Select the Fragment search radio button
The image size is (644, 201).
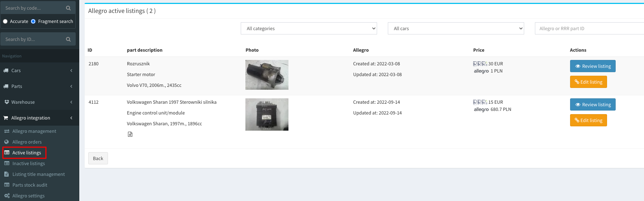pos(33,21)
